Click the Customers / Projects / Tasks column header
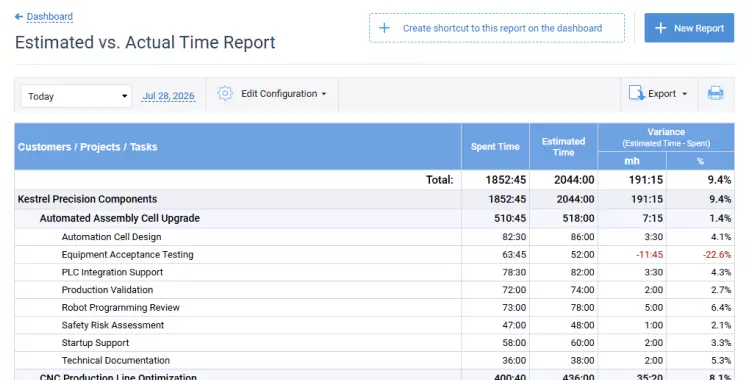Screen dimensions: 750x380 tap(238, 146)
